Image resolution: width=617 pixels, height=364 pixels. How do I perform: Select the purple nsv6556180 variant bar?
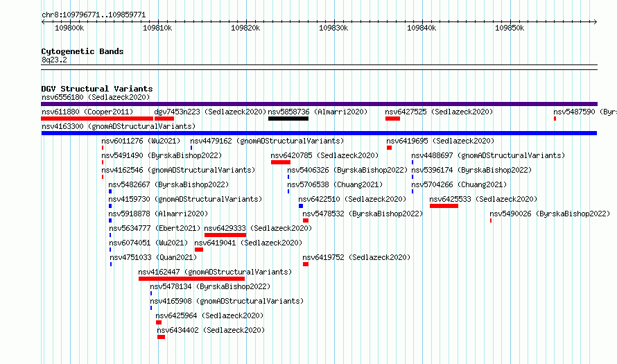(x=319, y=104)
